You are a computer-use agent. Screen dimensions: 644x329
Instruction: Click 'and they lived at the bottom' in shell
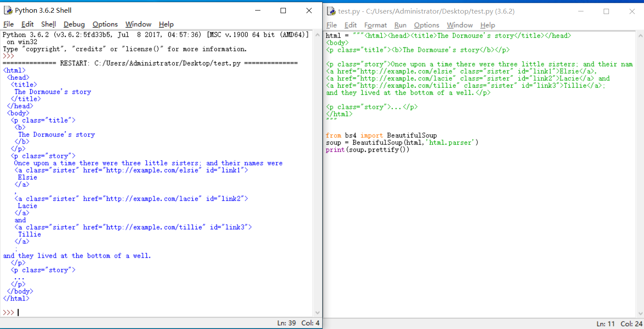pos(77,256)
